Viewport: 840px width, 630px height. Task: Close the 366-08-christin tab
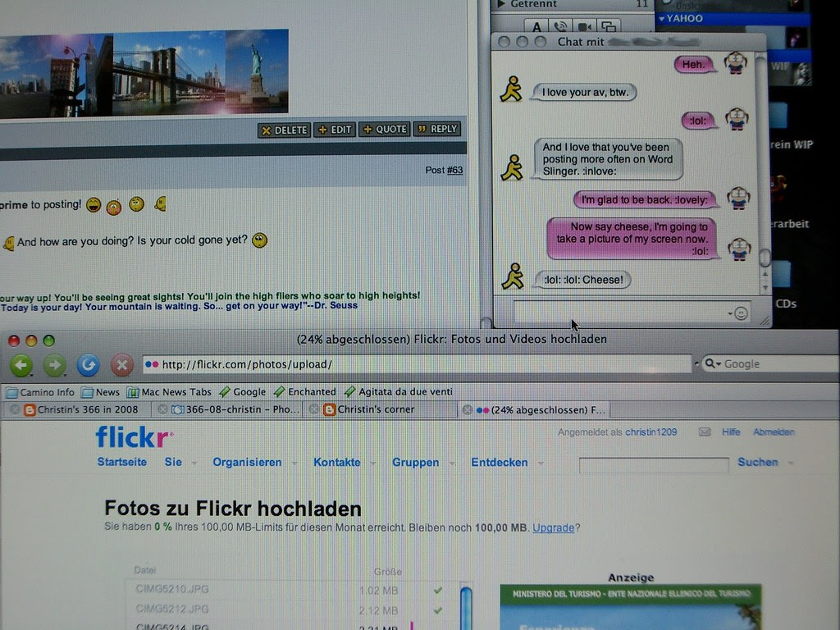coord(162,409)
